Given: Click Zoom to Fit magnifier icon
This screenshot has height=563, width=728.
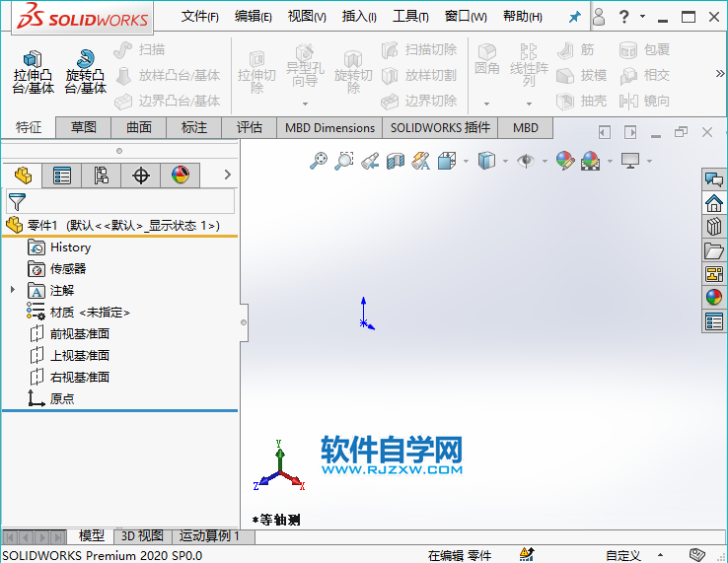Looking at the screenshot, I should pos(319,161).
